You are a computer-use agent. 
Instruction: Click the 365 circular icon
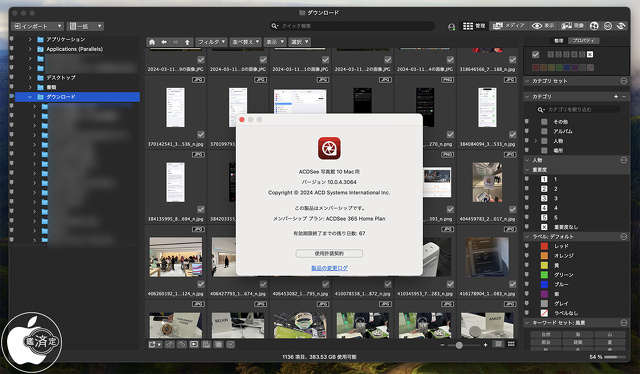click(607, 26)
